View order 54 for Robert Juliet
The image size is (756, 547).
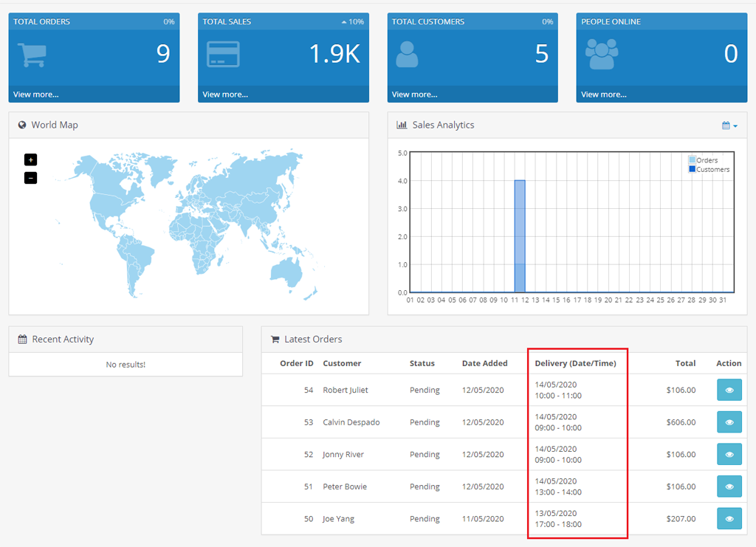point(729,390)
